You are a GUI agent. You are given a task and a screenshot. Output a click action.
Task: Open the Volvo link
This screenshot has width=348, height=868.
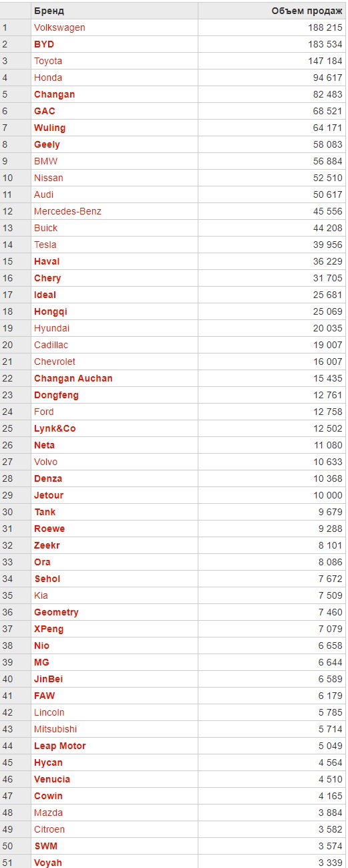tap(46, 462)
